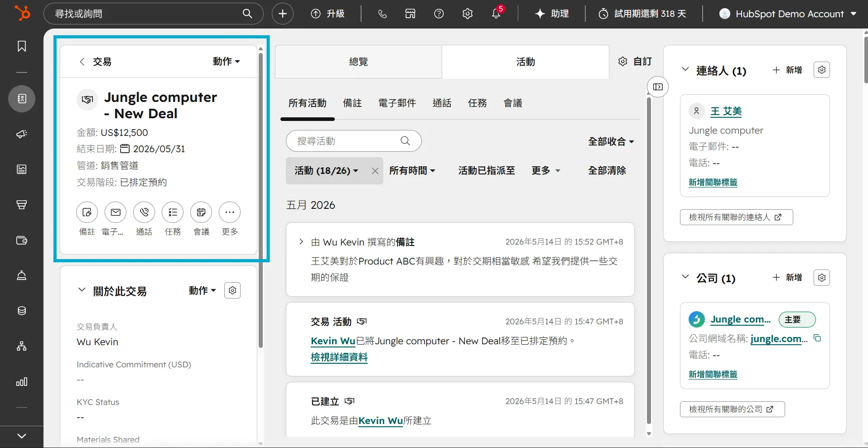
Task: Open the 助理 assistant button
Action: click(x=552, y=14)
